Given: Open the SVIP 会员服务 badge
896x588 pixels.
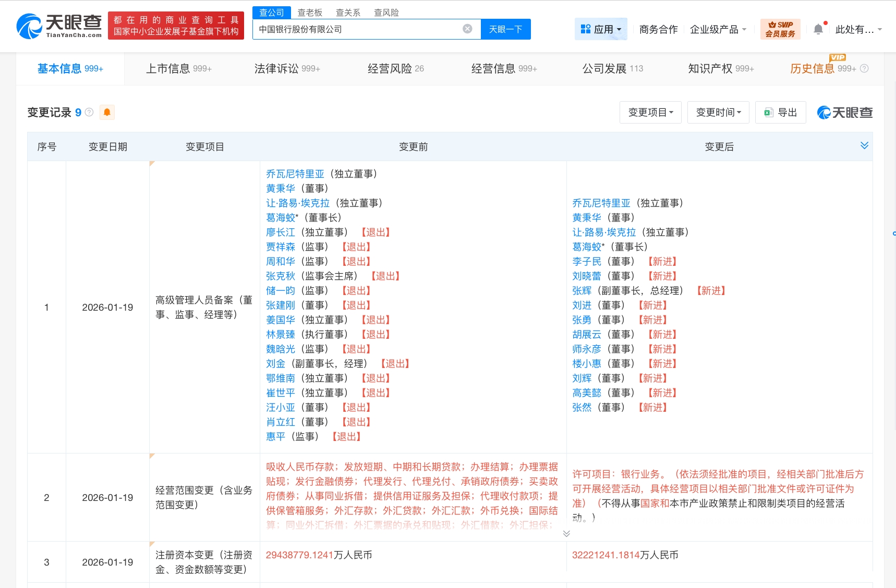Looking at the screenshot, I should [x=780, y=29].
